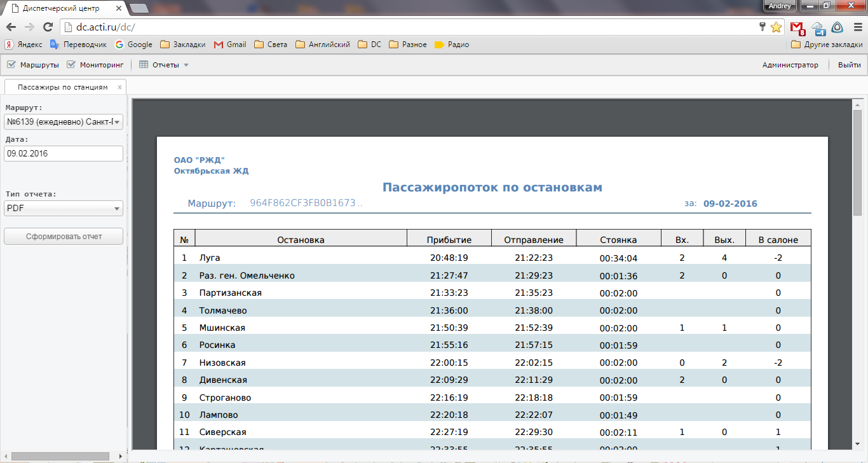Click the Сформировать отчет button
This screenshot has height=463, width=868.
[x=64, y=237]
